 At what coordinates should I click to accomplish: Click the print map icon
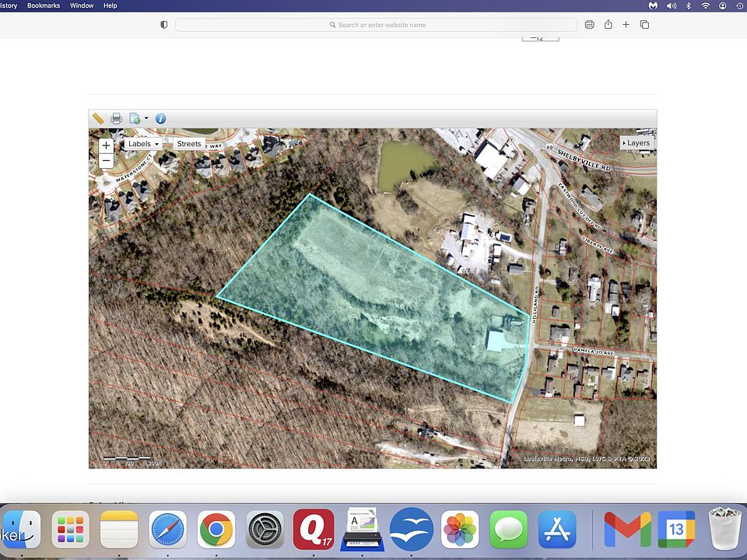116,119
